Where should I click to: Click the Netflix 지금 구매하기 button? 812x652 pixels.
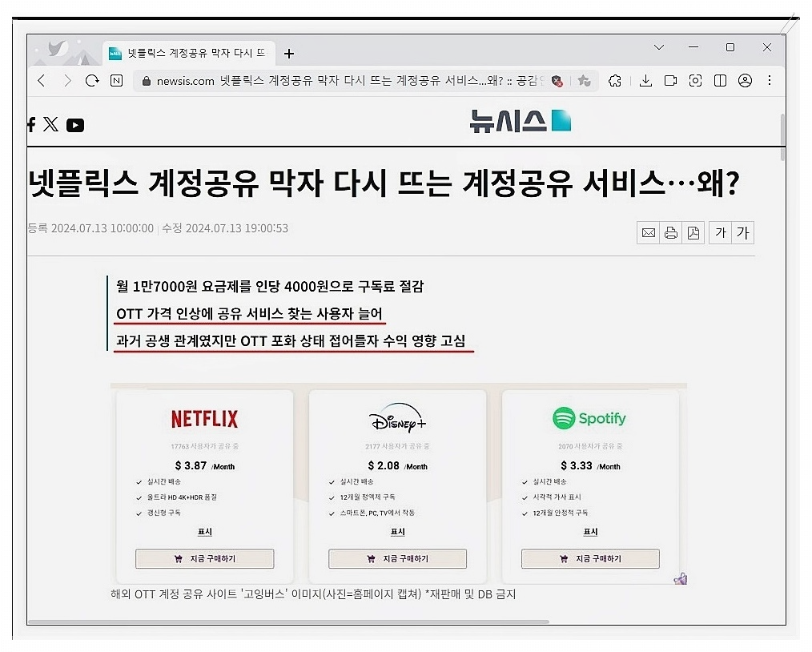204,559
